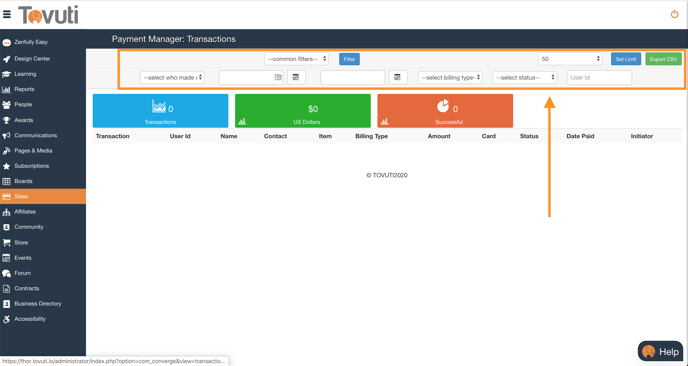Click the Business Directory icon
Image resolution: width=688 pixels, height=366 pixels.
pos(7,304)
